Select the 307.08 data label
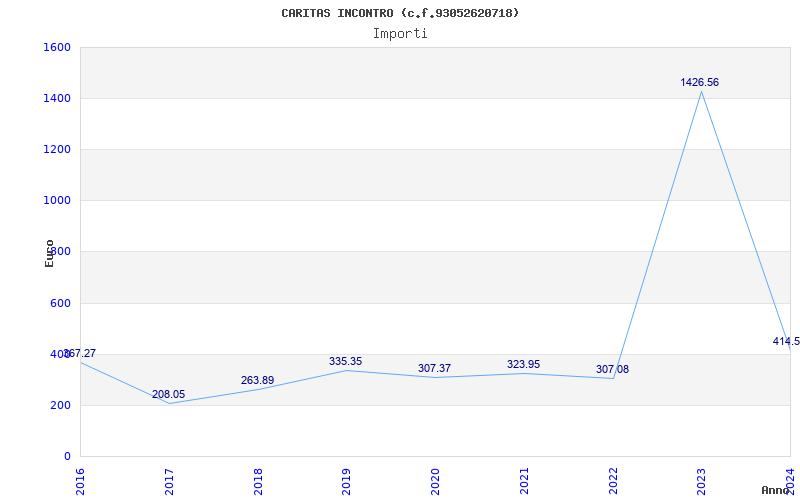Image resolution: width=800 pixels, height=500 pixels. [x=612, y=369]
